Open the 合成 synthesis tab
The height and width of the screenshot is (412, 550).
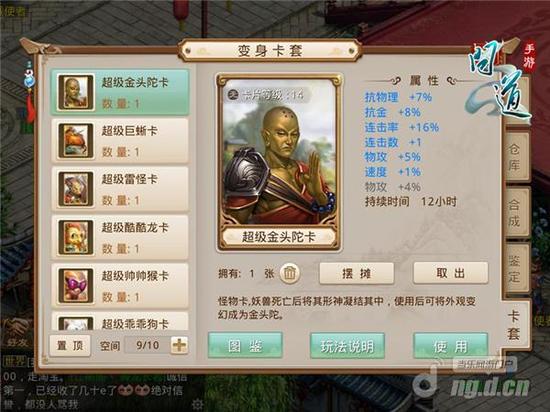click(x=516, y=212)
